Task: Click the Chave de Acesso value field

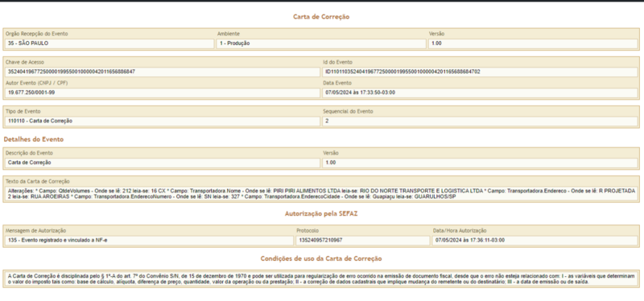Action: coord(163,72)
